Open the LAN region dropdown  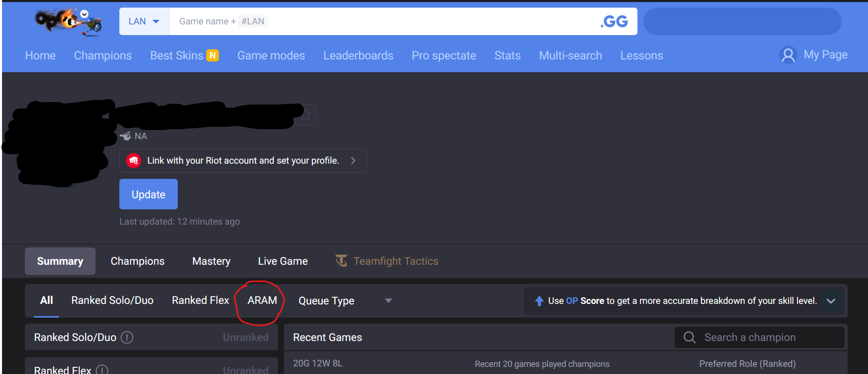pyautogui.click(x=144, y=21)
